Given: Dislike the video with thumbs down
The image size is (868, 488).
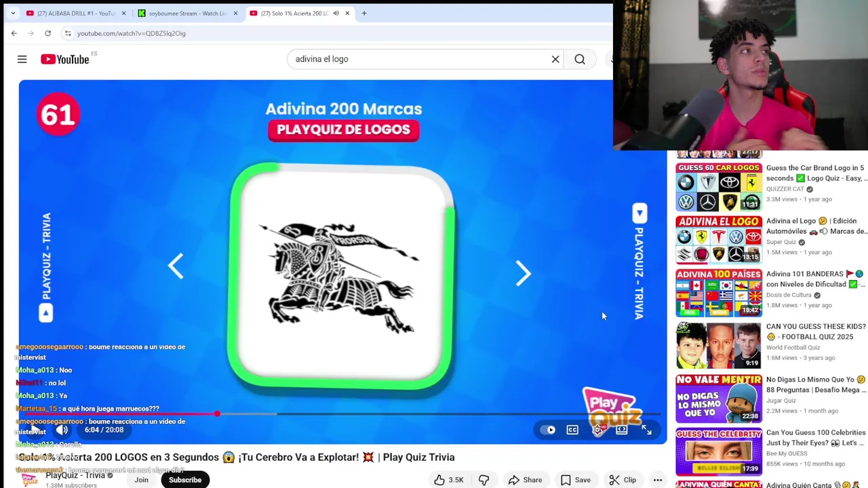Looking at the screenshot, I should point(484,480).
